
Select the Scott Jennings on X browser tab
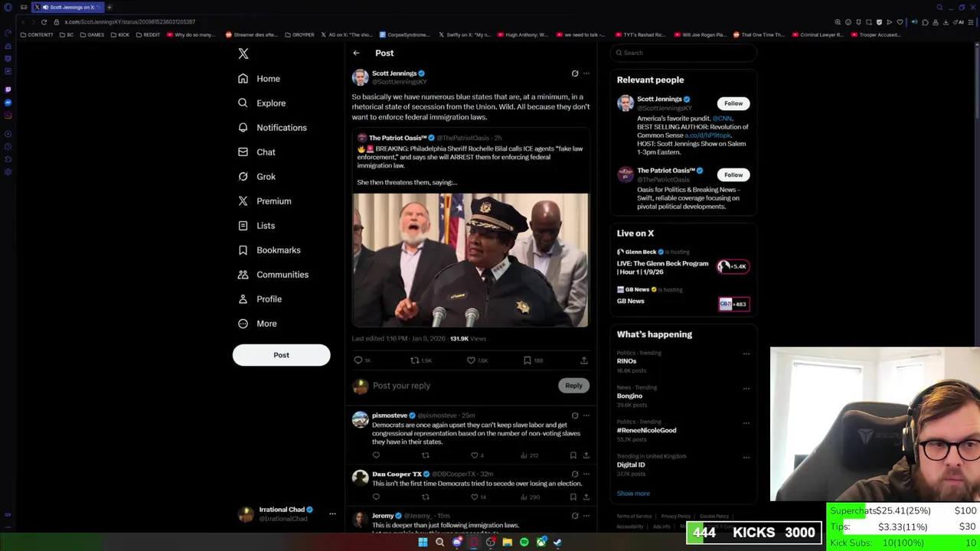tap(67, 7)
